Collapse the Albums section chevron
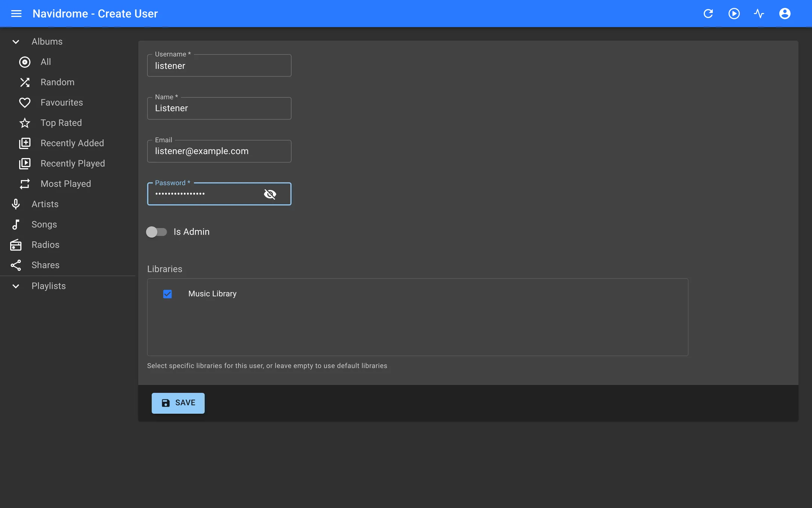The image size is (812, 508). pyautogui.click(x=16, y=42)
